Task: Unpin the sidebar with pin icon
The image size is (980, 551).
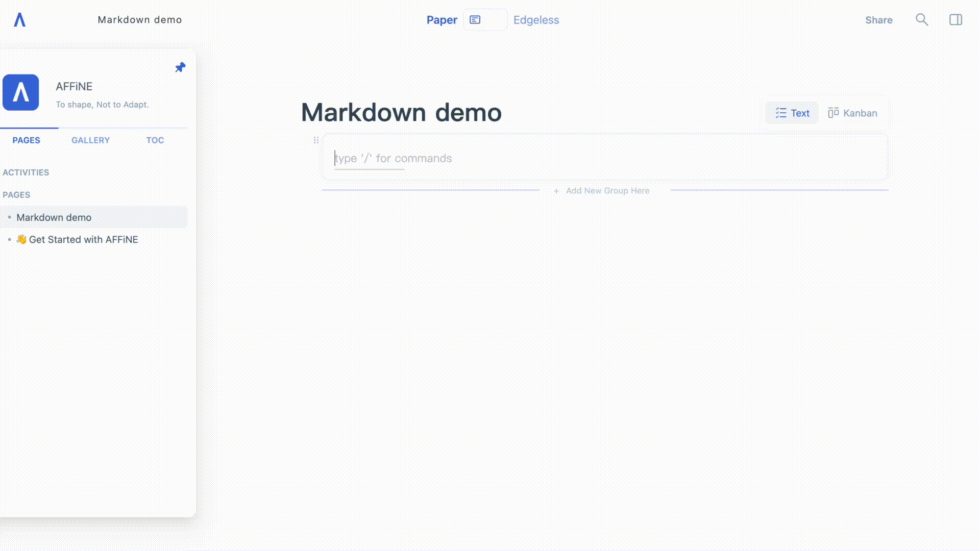Action: click(180, 67)
